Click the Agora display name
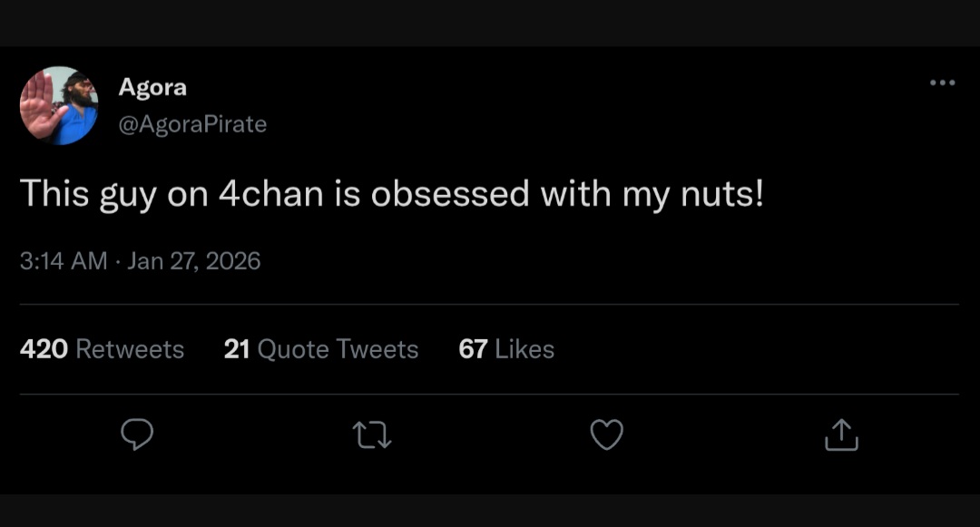The width and height of the screenshot is (980, 527). (x=152, y=88)
